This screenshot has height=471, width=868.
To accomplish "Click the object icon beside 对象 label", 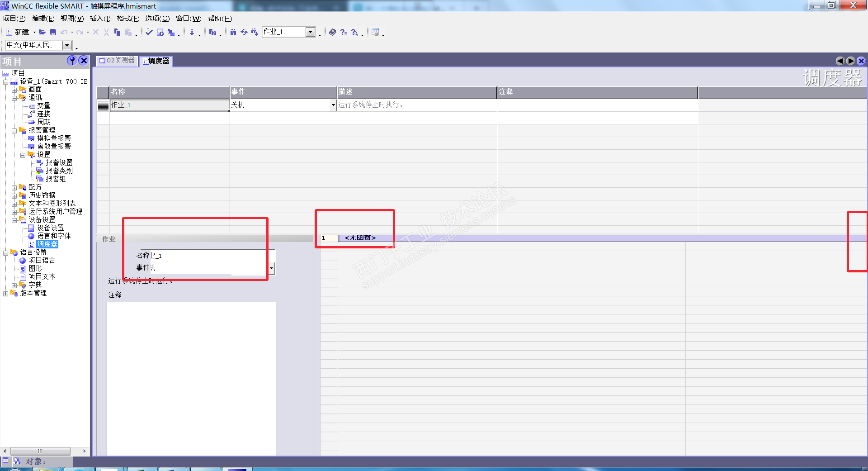I will click(x=17, y=461).
